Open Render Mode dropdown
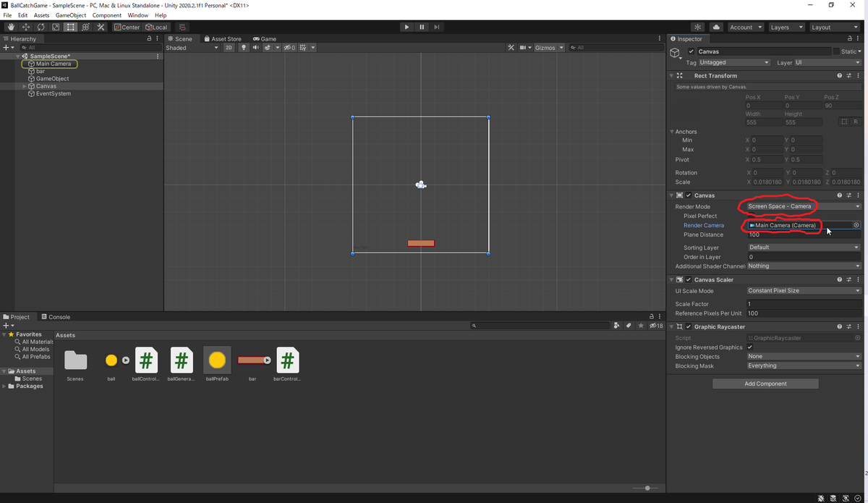Viewport: 868px width, 503px height. pos(804,206)
